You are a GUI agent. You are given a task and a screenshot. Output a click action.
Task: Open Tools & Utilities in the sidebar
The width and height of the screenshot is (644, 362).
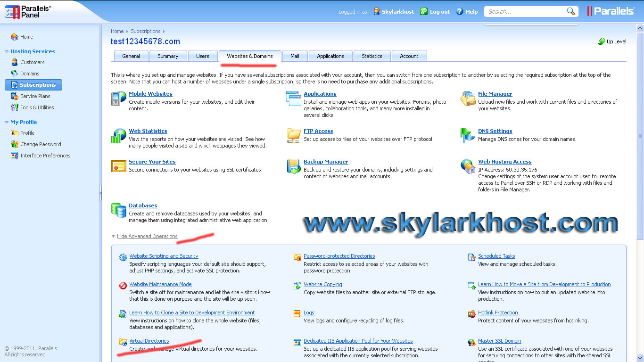coord(37,107)
